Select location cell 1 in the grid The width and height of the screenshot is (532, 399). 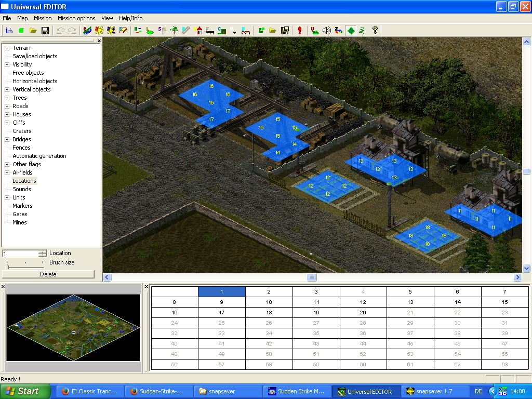pos(221,292)
